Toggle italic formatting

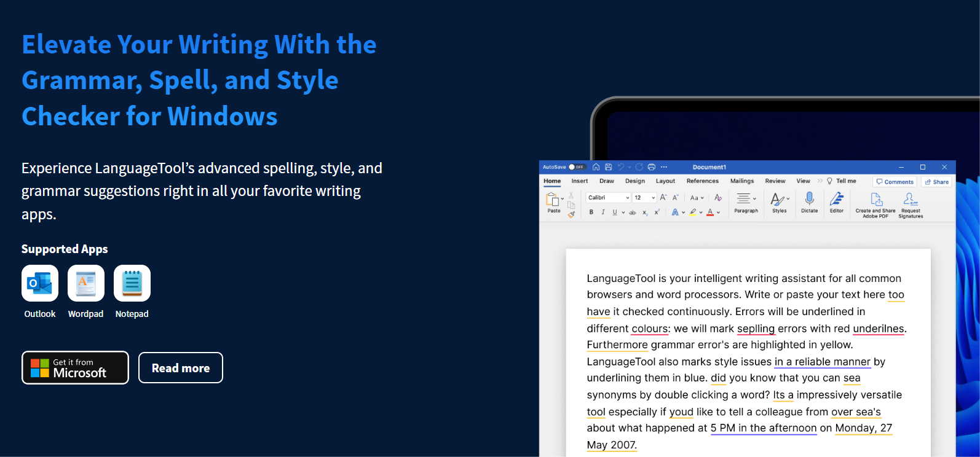pyautogui.click(x=603, y=213)
